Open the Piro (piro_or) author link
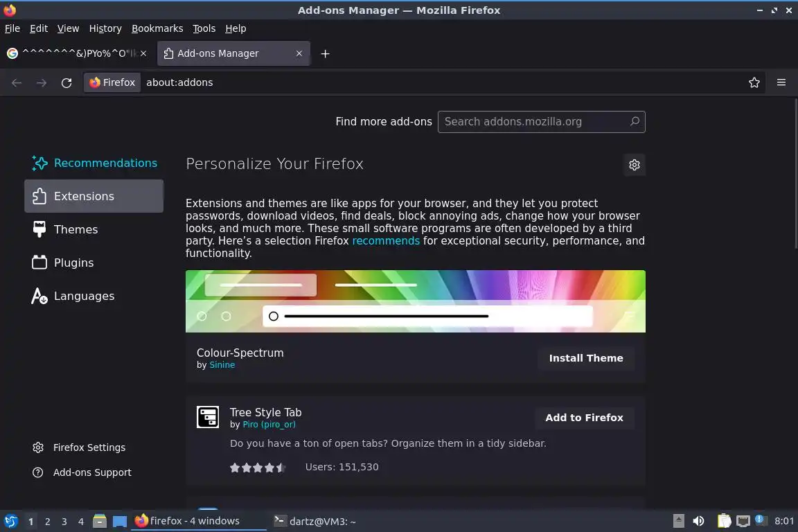Image resolution: width=798 pixels, height=532 pixels. (269, 425)
